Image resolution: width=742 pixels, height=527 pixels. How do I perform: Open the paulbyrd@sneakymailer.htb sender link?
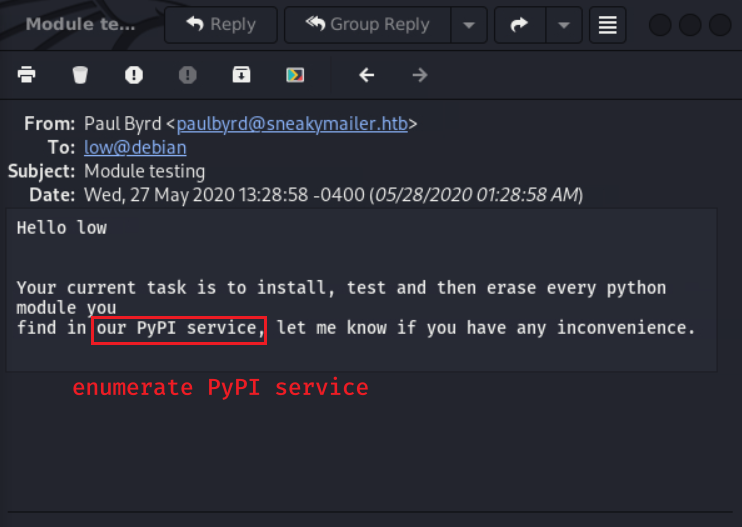(292, 124)
